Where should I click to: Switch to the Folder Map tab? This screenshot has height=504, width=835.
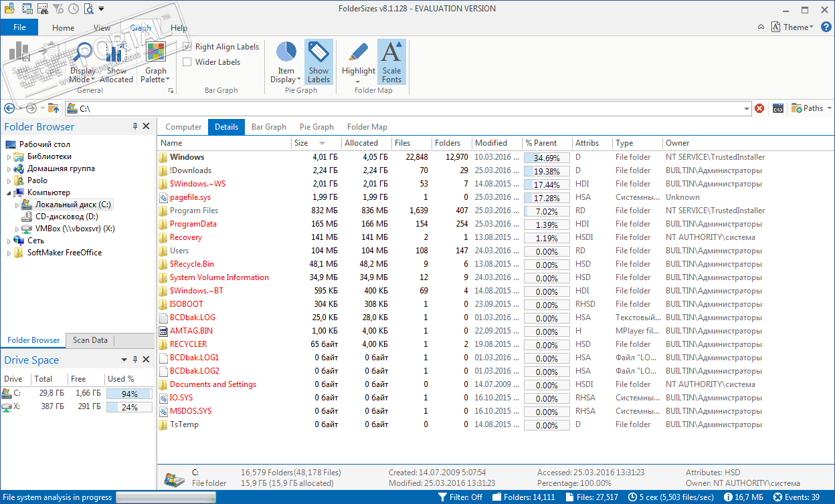367,127
